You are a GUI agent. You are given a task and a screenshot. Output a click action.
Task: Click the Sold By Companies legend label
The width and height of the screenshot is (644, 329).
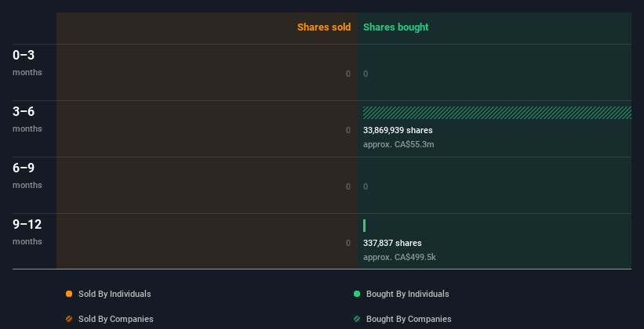click(116, 319)
